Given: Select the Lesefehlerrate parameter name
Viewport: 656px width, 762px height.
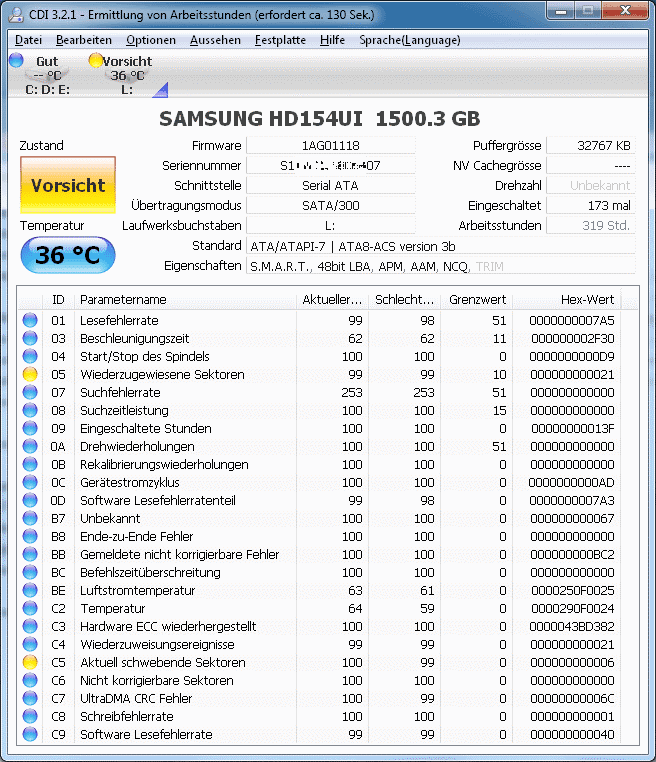Looking at the screenshot, I should (x=120, y=320).
